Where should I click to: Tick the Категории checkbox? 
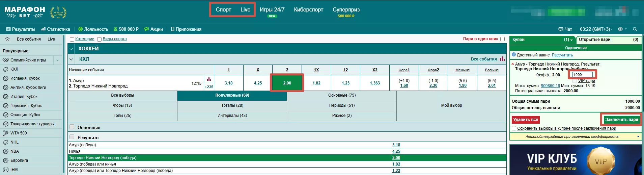coord(72,39)
